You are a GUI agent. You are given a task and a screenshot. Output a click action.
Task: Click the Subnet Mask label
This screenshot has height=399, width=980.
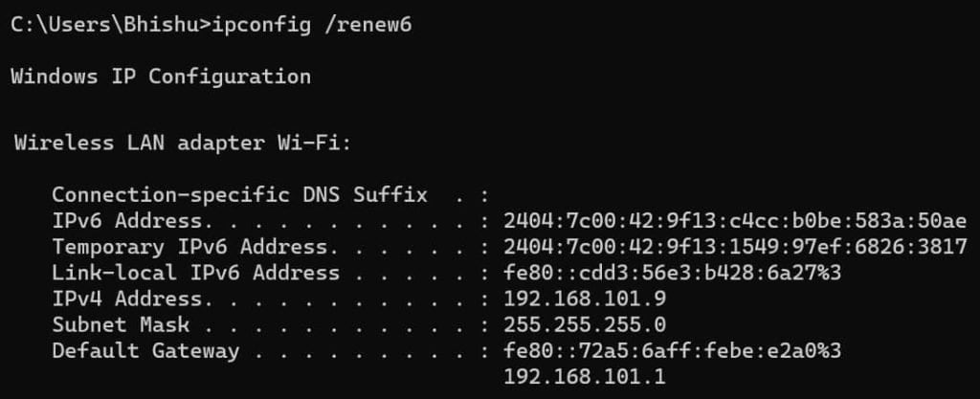click(x=121, y=325)
